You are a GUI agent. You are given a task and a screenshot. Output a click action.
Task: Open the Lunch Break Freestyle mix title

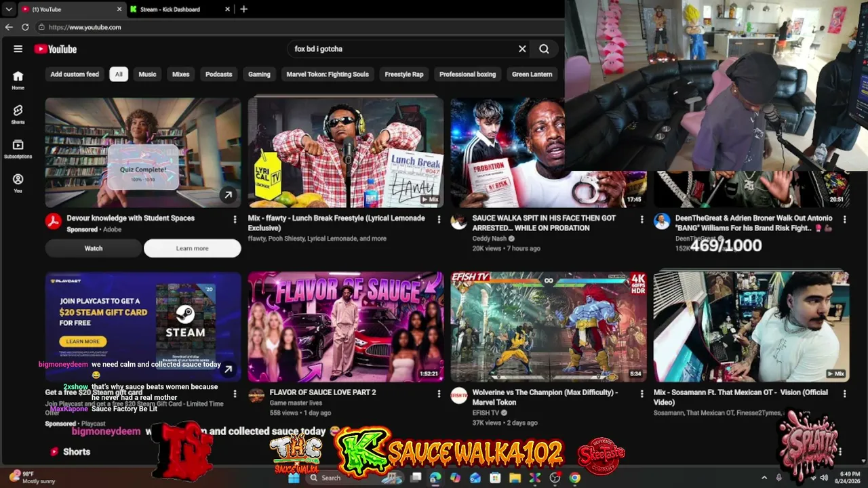pyautogui.click(x=336, y=223)
